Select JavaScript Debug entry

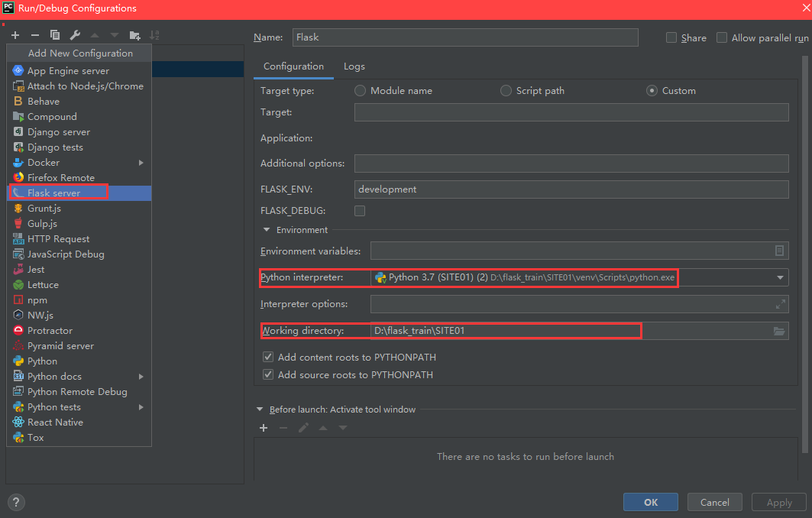(79, 254)
